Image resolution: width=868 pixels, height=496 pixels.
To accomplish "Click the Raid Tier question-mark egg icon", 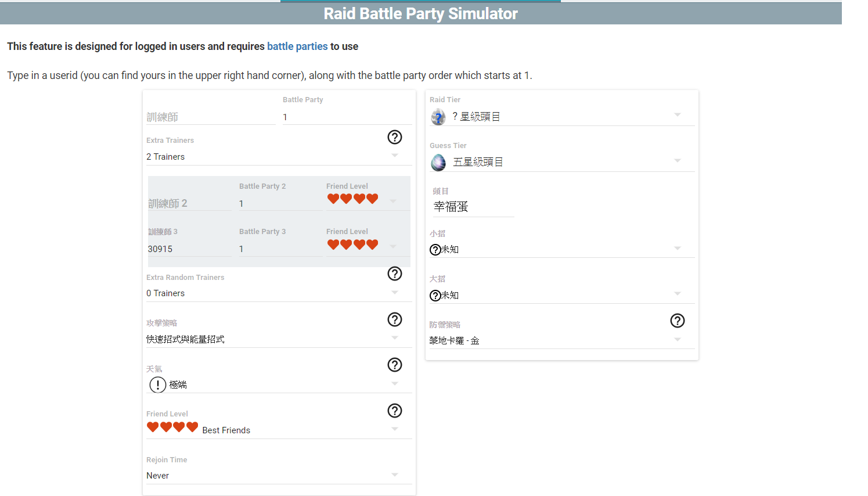I will (x=438, y=117).
